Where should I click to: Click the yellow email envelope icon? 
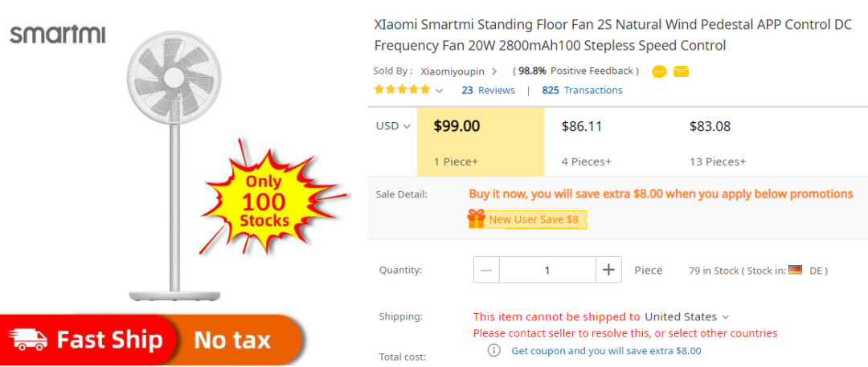pyautogui.click(x=681, y=71)
